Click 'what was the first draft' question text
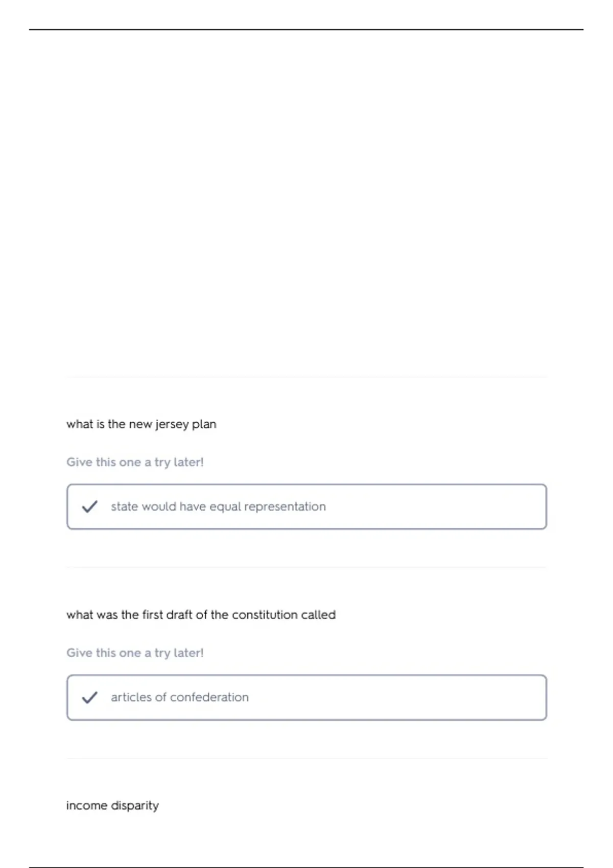The image size is (613, 868). [x=201, y=615]
